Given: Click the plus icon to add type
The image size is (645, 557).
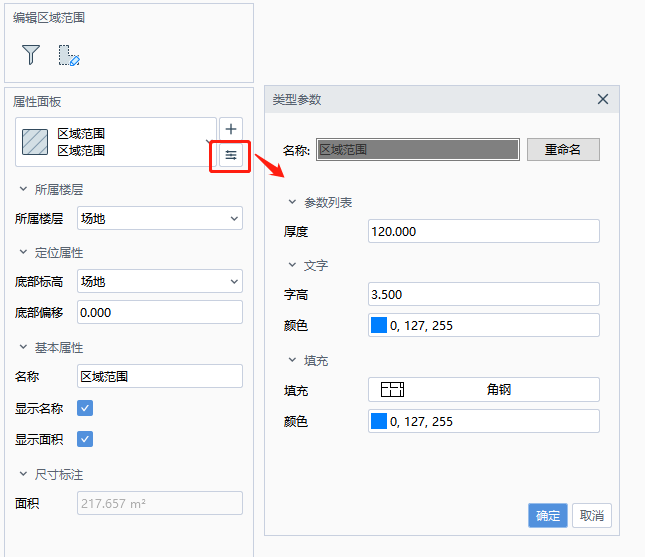Looking at the screenshot, I should click(x=231, y=129).
